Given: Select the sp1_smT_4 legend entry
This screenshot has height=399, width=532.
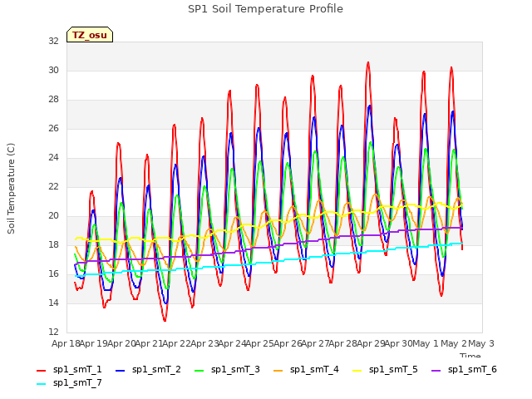Looking at the screenshot, I should [307, 369].
